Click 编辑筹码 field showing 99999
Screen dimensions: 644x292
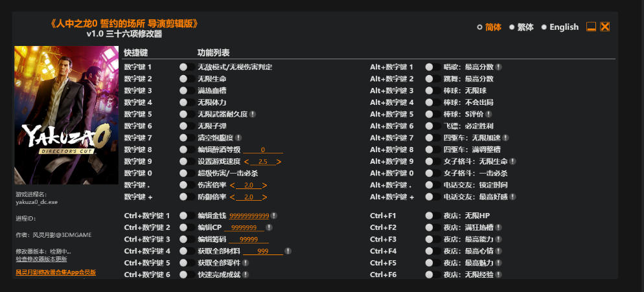(x=249, y=240)
